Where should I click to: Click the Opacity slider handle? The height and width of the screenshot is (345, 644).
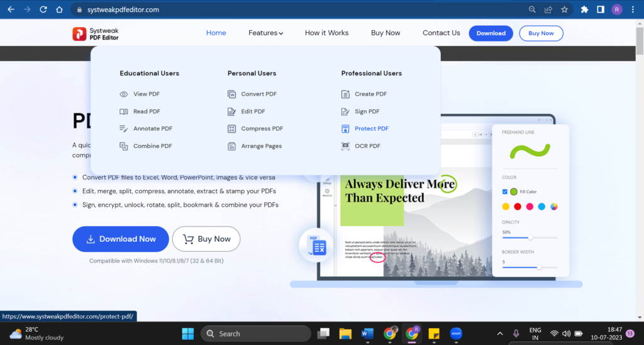pos(530,238)
